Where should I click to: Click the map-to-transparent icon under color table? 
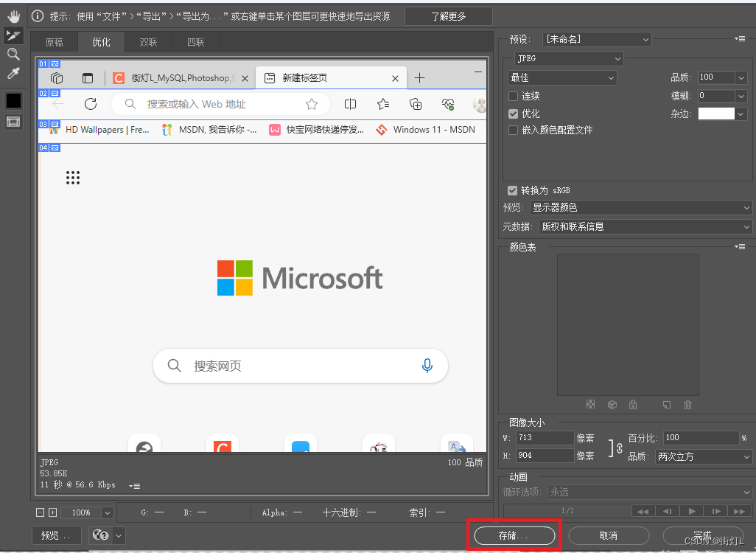click(x=591, y=404)
